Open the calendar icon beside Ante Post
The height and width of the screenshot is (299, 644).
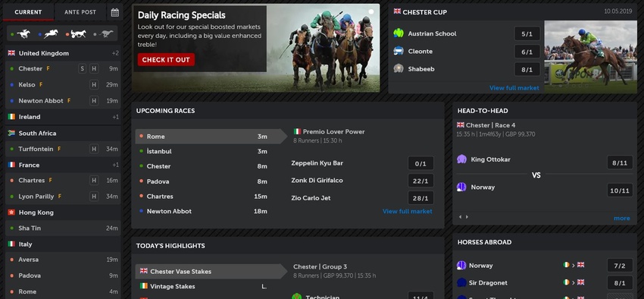pyautogui.click(x=115, y=12)
